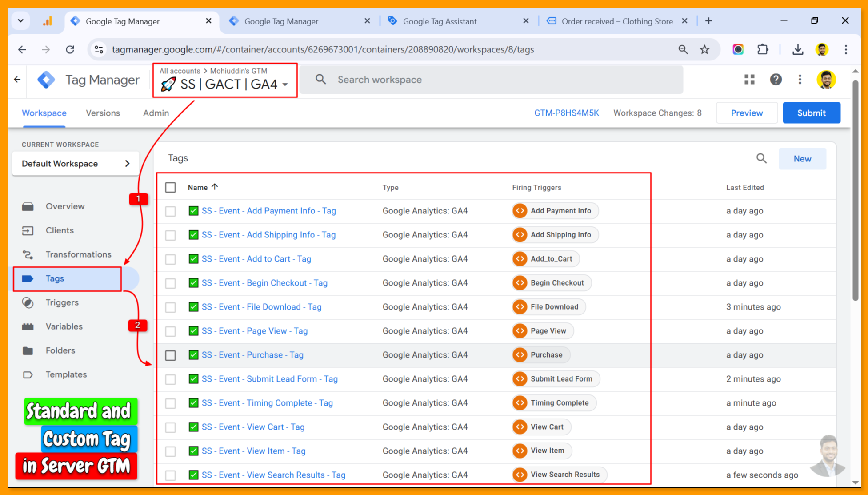Check the Purchase tag row checkbox

(171, 355)
